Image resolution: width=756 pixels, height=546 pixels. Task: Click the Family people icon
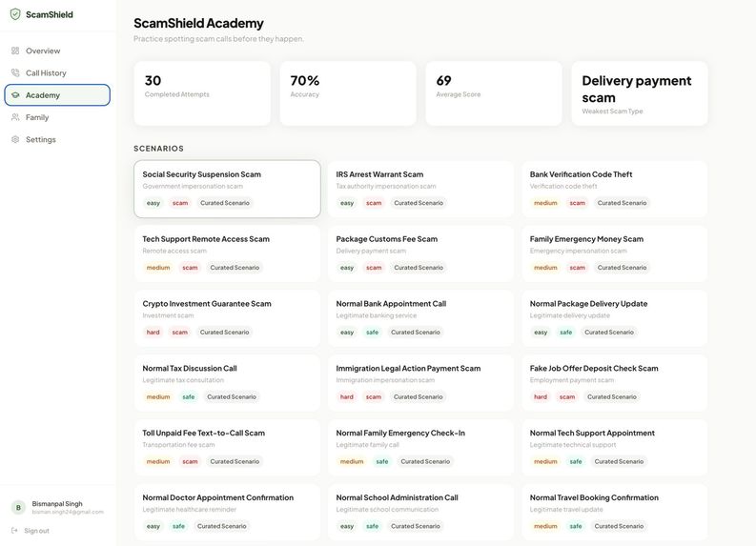15,117
